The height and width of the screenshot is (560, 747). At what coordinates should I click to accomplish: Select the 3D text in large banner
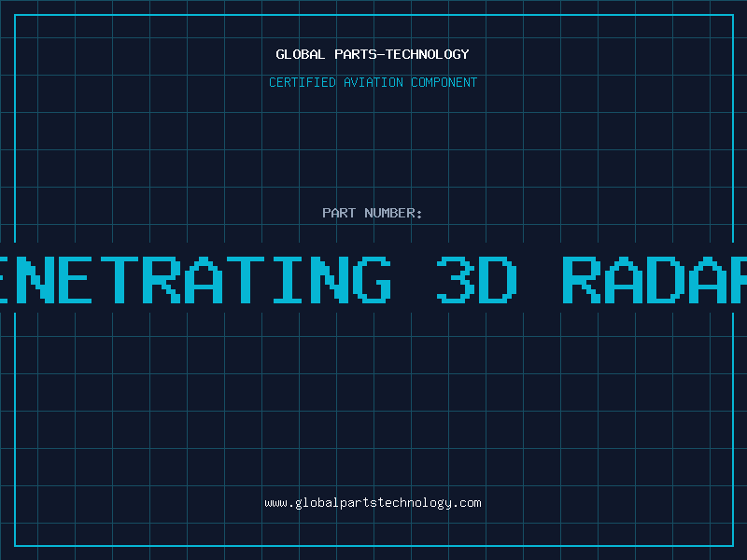click(x=476, y=278)
